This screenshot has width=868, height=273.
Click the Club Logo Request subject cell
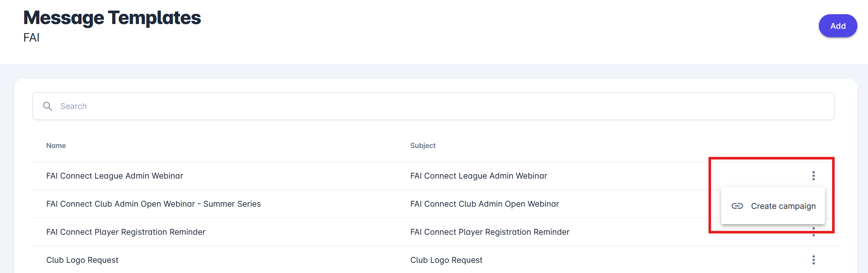click(x=446, y=260)
